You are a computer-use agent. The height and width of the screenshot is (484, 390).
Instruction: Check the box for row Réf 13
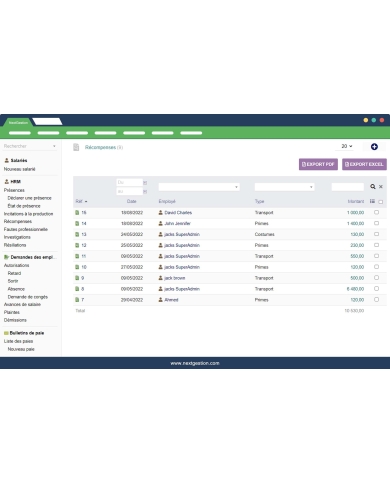[x=376, y=234]
